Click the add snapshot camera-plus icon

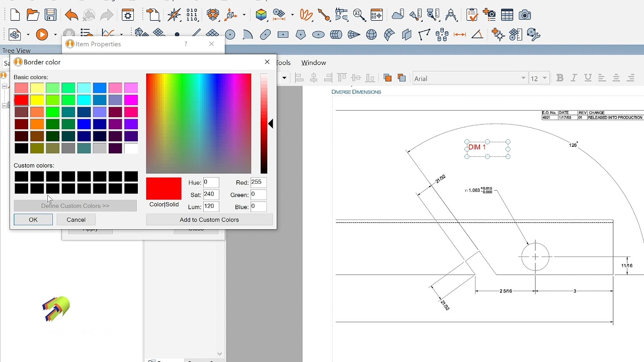pyautogui.click(x=489, y=15)
